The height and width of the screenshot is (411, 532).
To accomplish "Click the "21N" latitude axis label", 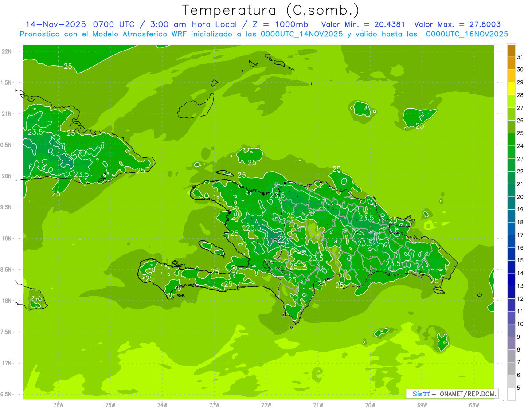I will (x=7, y=114).
